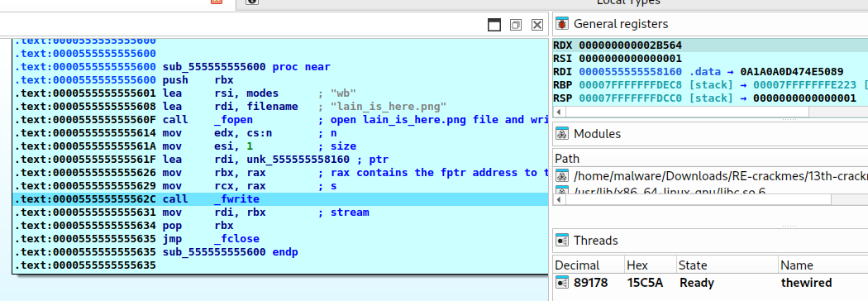The image size is (868, 301).
Task: Click the mov rcx, rax instruction
Action: [x=214, y=186]
